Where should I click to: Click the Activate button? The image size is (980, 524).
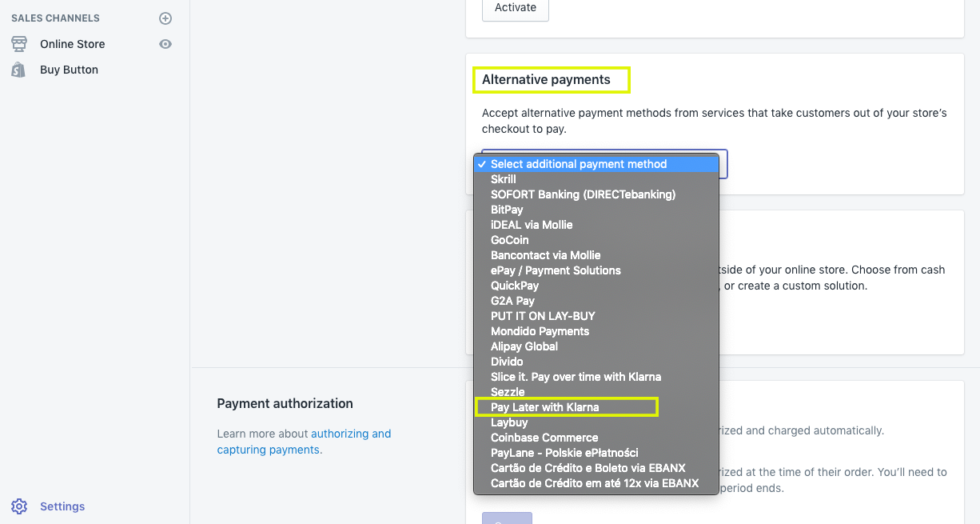516,8
